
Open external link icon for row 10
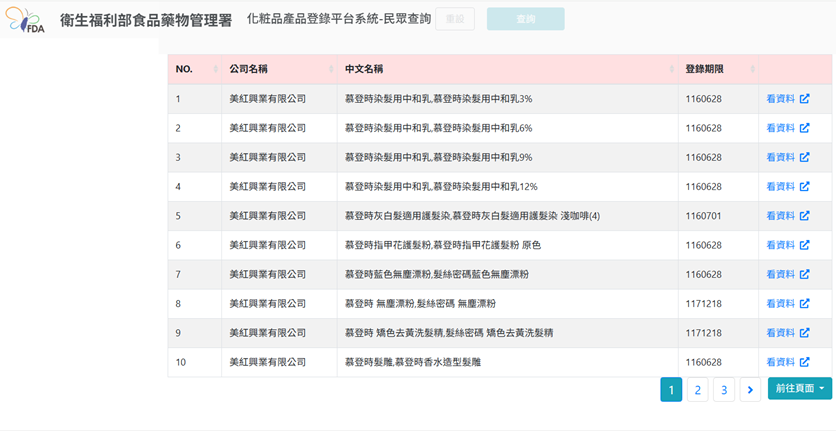(804, 362)
